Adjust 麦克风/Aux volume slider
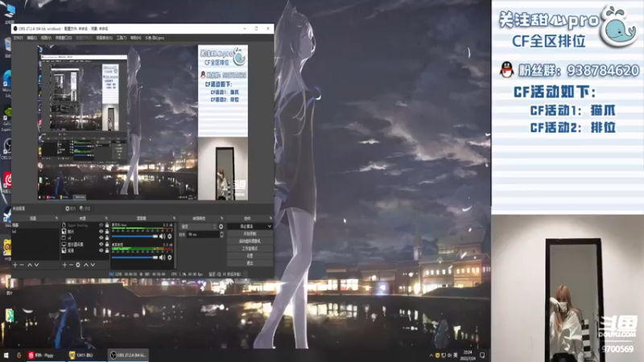Viewport: 644px width, 362px height. pos(134,237)
